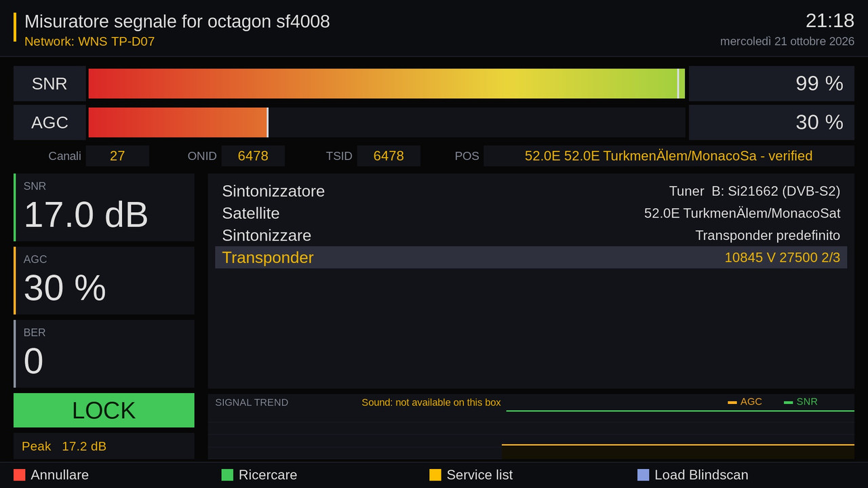Click the AGC legend entry in trend
This screenshot has height=488, width=868.
(745, 402)
